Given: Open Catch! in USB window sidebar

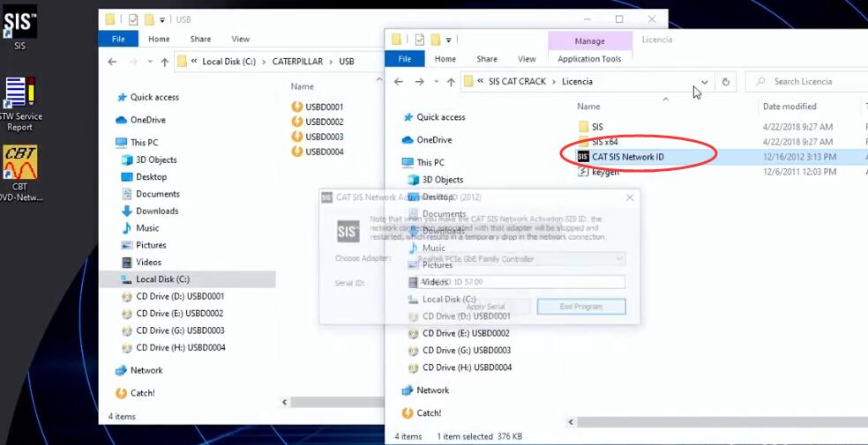Looking at the screenshot, I should pos(136,393).
